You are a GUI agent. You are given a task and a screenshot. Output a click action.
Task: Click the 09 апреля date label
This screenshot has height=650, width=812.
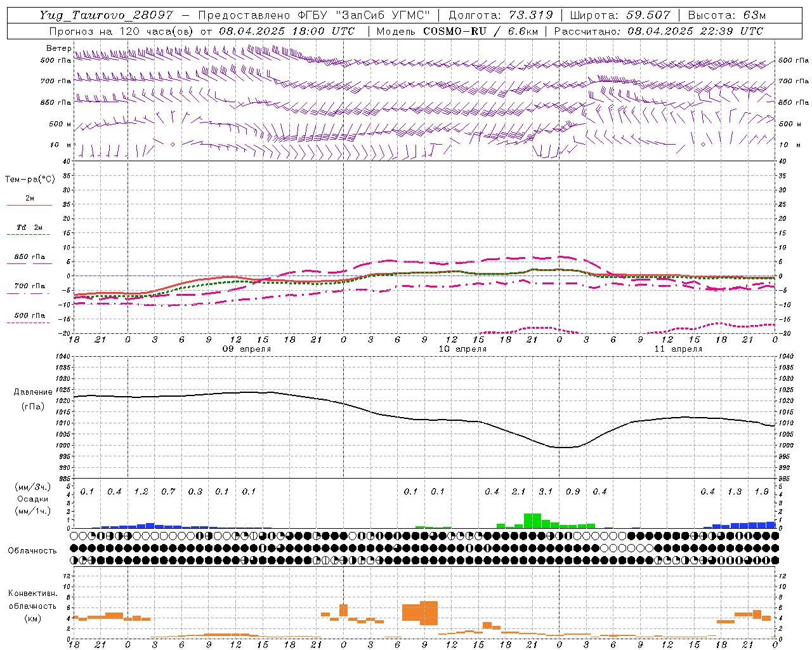(246, 349)
